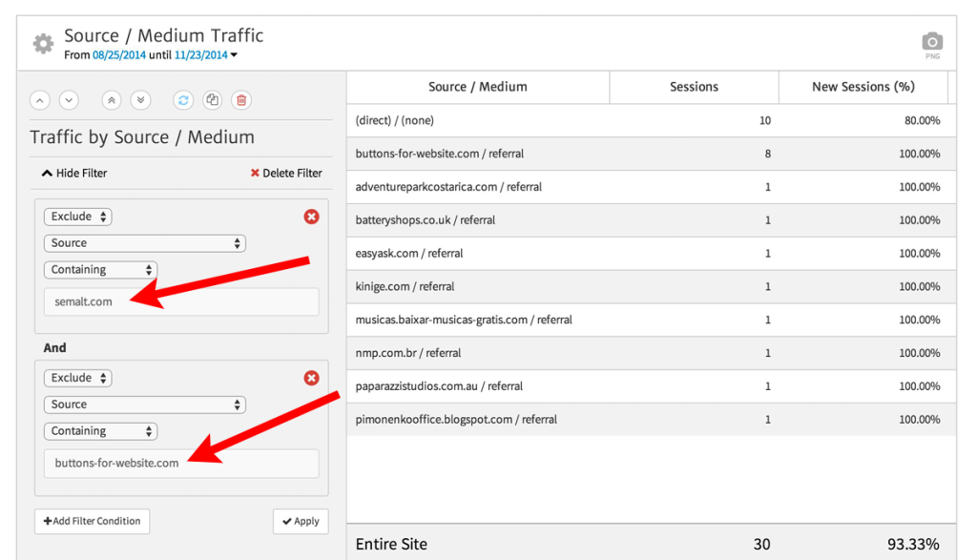Screen dimensions: 977x560
Task: Click the blue refresh icon
Action: [x=183, y=100]
